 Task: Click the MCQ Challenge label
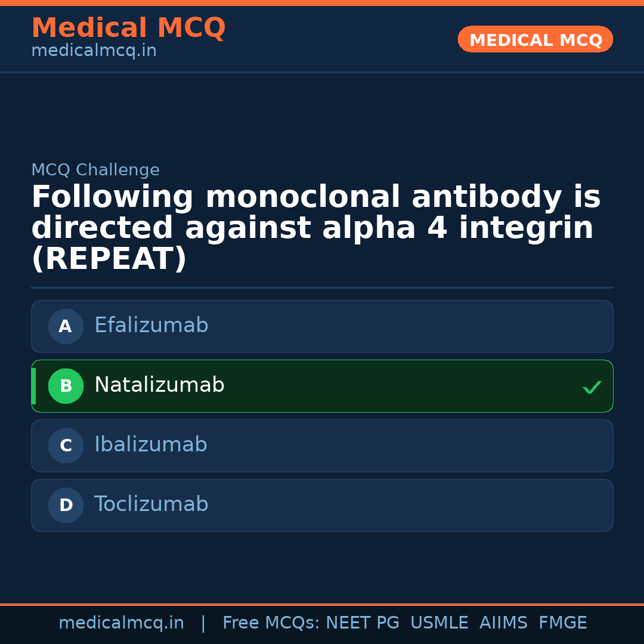(x=95, y=170)
